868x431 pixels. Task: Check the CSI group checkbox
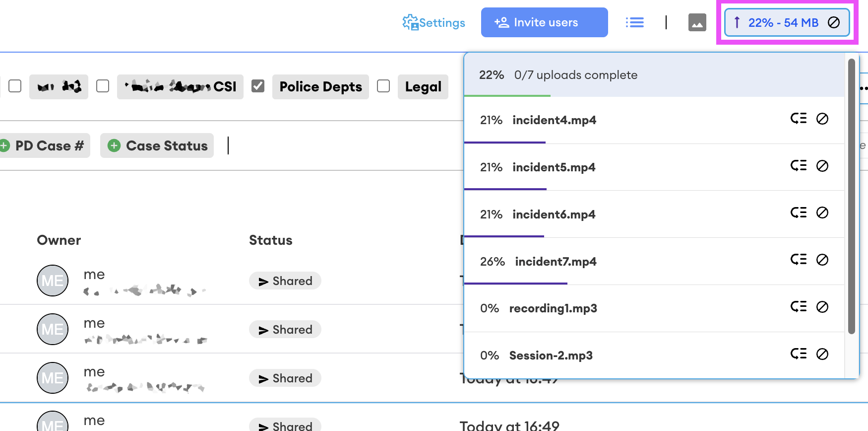(103, 86)
